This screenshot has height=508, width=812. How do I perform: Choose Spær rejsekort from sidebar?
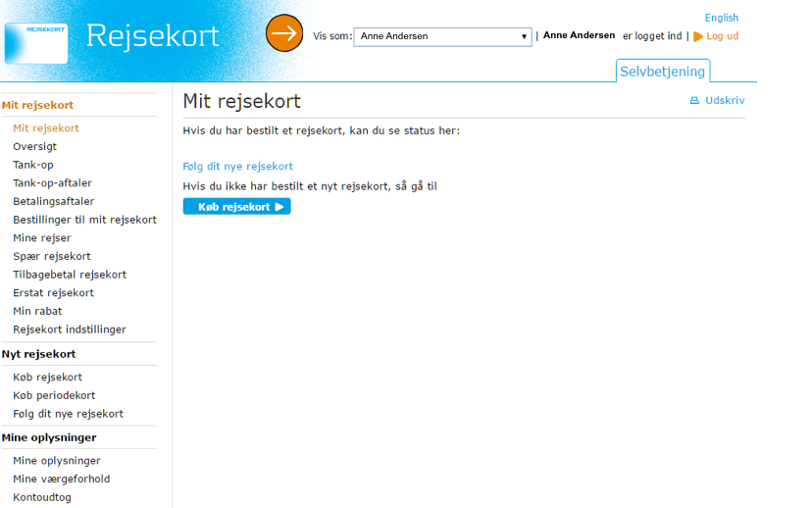(51, 257)
